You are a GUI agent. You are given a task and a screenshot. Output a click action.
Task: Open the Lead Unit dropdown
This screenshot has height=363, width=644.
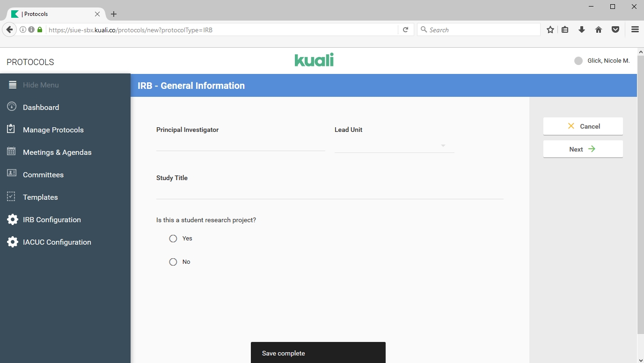coord(394,145)
